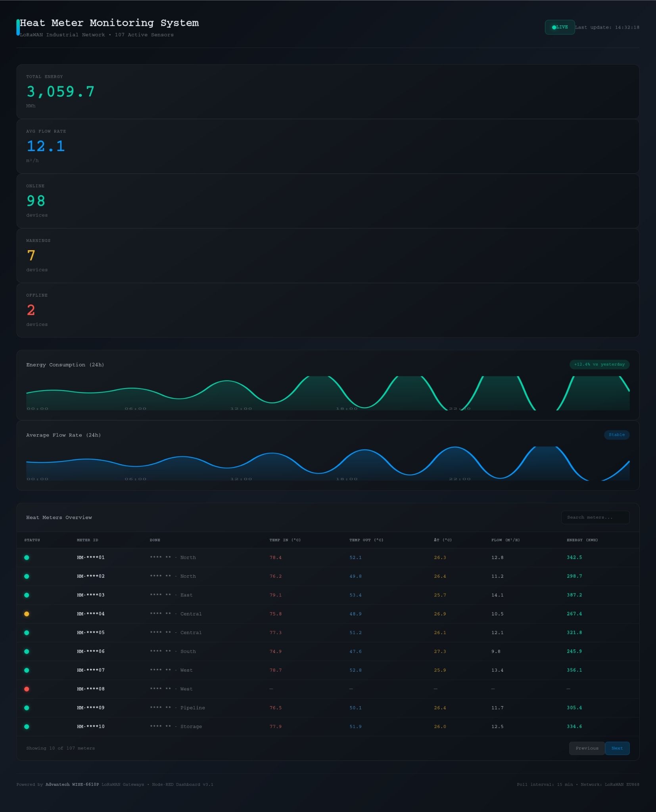The image size is (656, 812).
Task: Open the Warnings 7 devices card
Action: point(328,256)
